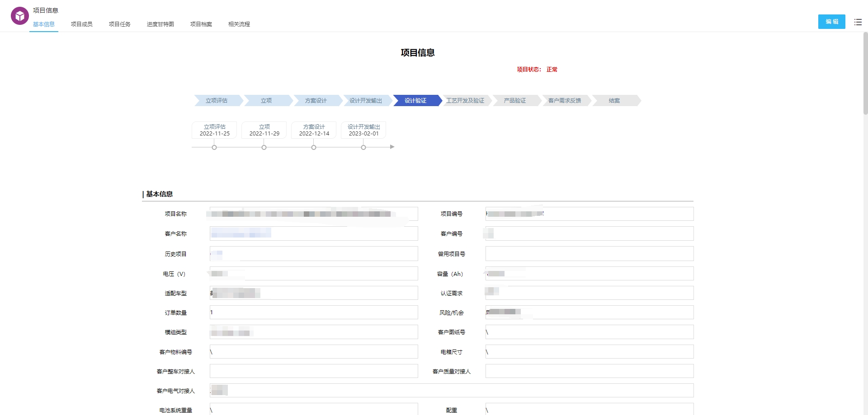Click the 编辑 button
Screen dimensions: 868x415
click(x=831, y=22)
